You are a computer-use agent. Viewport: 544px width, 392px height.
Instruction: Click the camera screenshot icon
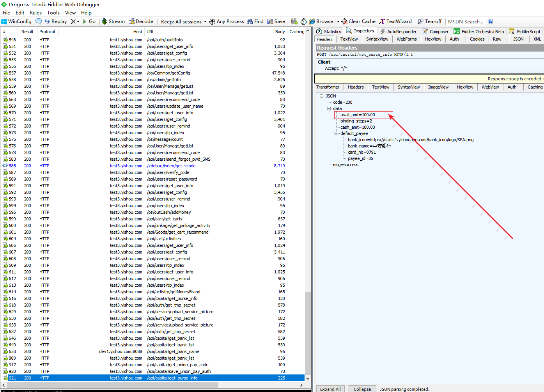click(294, 21)
